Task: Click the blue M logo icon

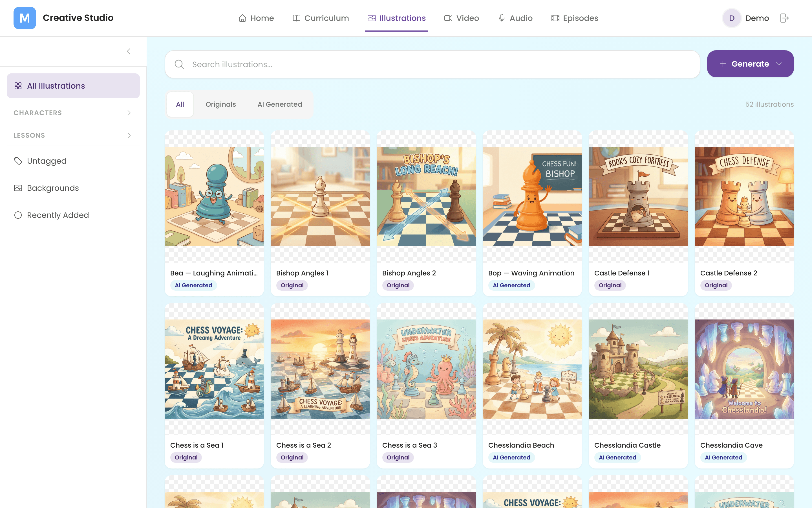Action: pos(25,18)
